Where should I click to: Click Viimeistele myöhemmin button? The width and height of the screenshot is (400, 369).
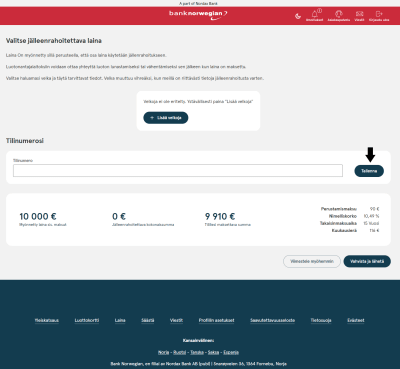[x=312, y=261]
